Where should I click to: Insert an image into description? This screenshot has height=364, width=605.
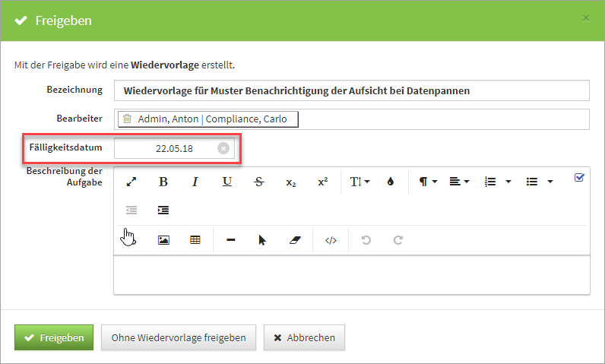click(163, 240)
